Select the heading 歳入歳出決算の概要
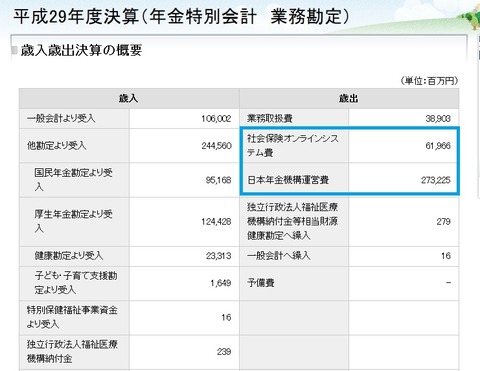This screenshot has width=480, height=371. click(81, 50)
